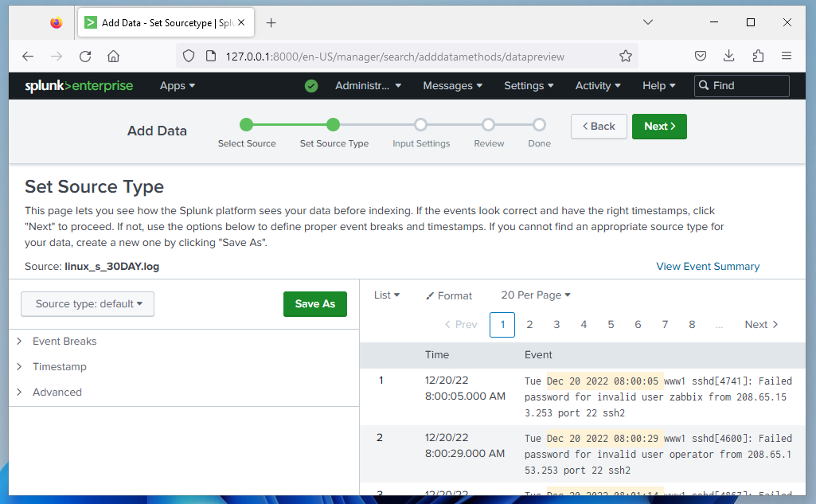
Task: Click the Event column header
Action: [x=538, y=355]
